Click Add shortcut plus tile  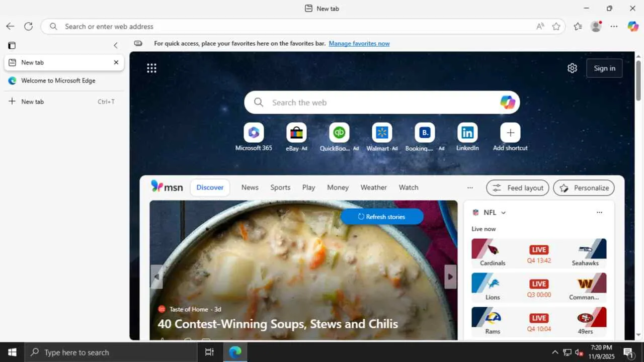tap(510, 137)
